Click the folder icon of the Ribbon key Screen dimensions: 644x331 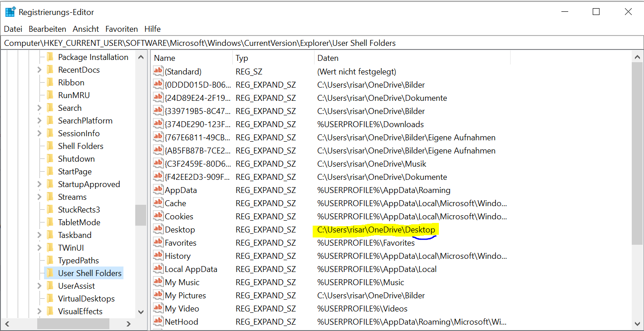50,83
